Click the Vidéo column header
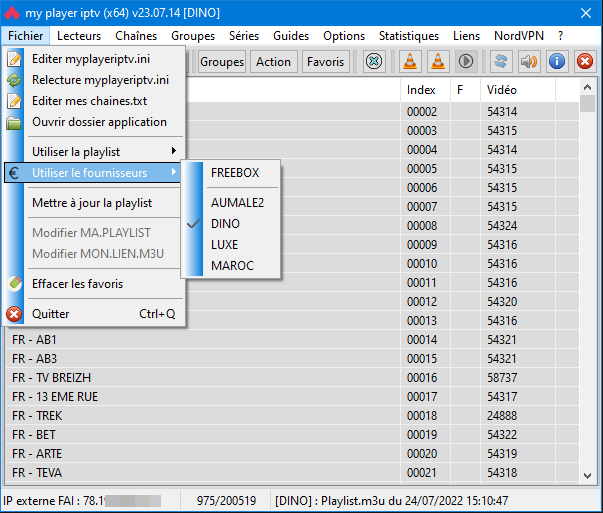This screenshot has height=513, width=603. tap(518, 90)
